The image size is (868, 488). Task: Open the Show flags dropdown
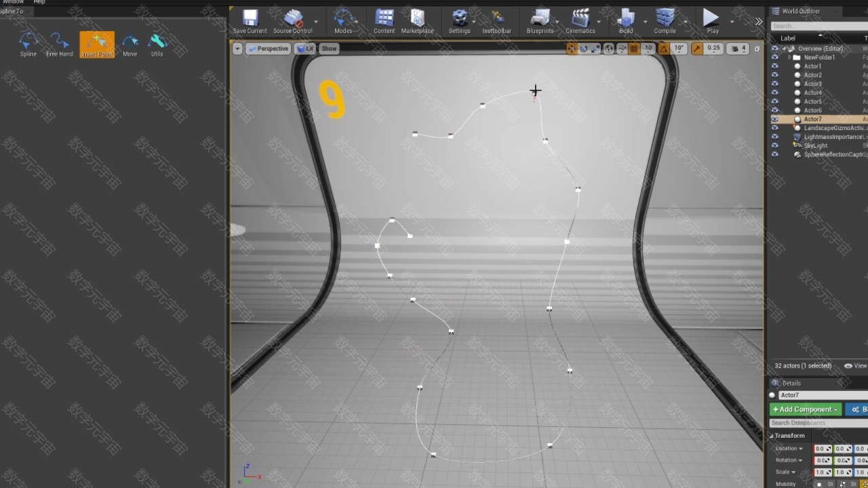[329, 49]
